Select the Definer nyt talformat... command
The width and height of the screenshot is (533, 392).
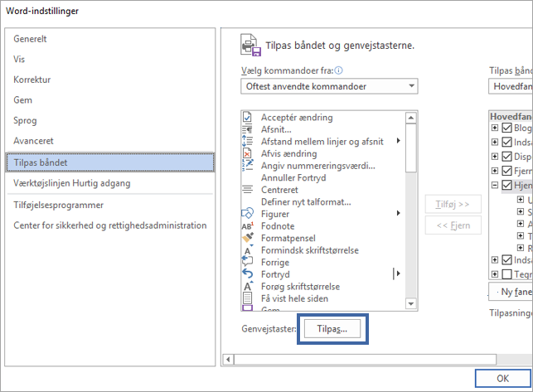point(306,202)
